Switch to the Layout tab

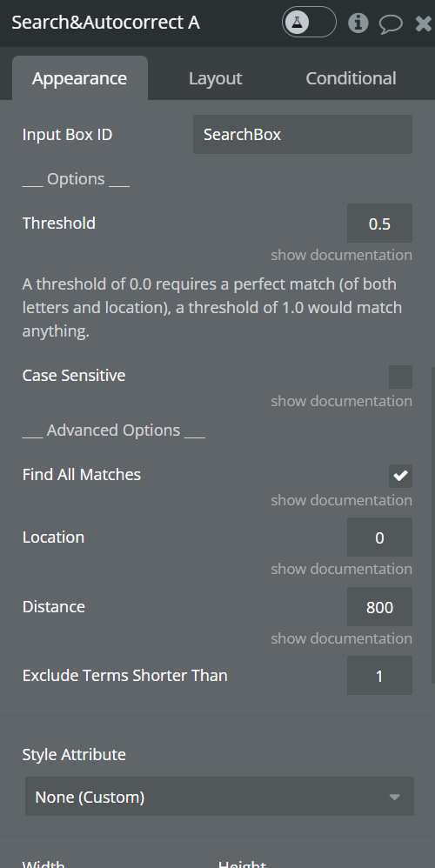pos(215,78)
